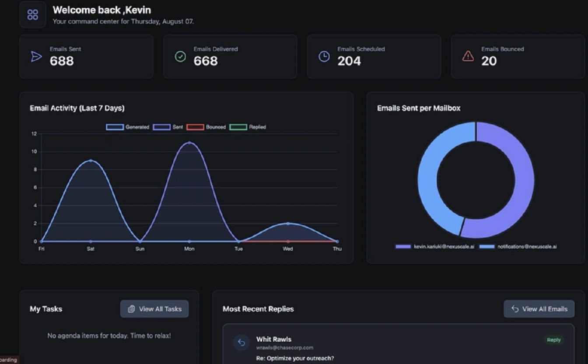Click the Monday peak point on Sent line
588x364 pixels.
pos(189,142)
